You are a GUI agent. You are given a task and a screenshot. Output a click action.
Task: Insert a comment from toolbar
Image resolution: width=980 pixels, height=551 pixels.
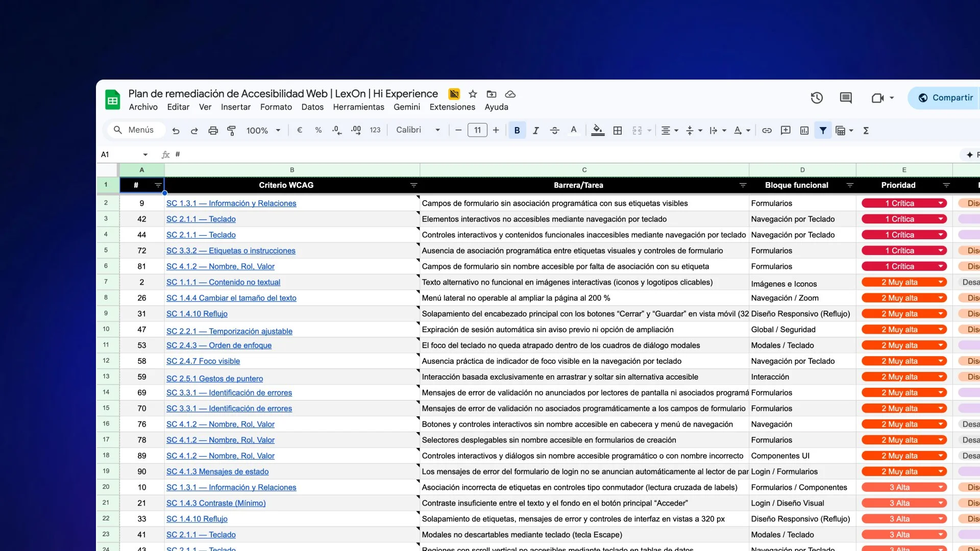786,131
